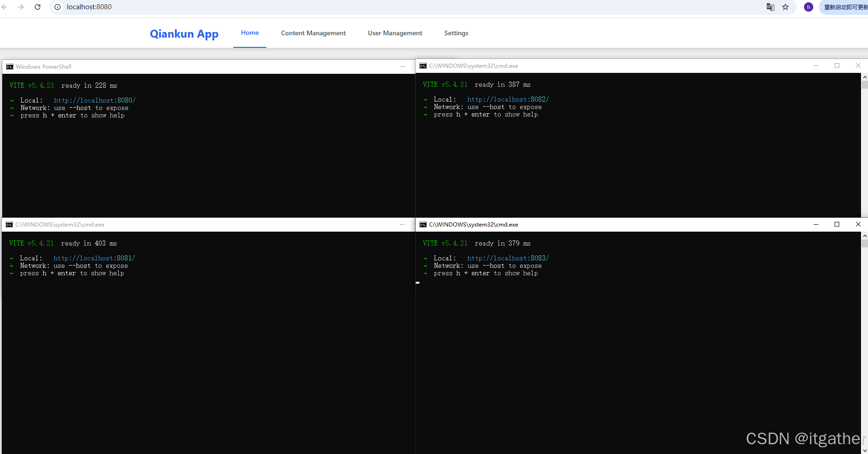Screen dimensions: 868x454
Task: Open the purple profile avatar
Action: (809, 7)
